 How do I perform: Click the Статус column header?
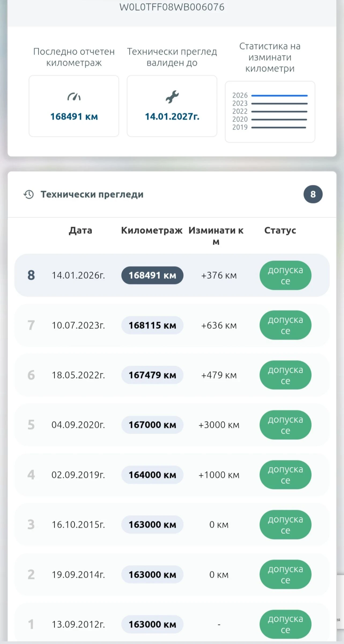pos(280,230)
